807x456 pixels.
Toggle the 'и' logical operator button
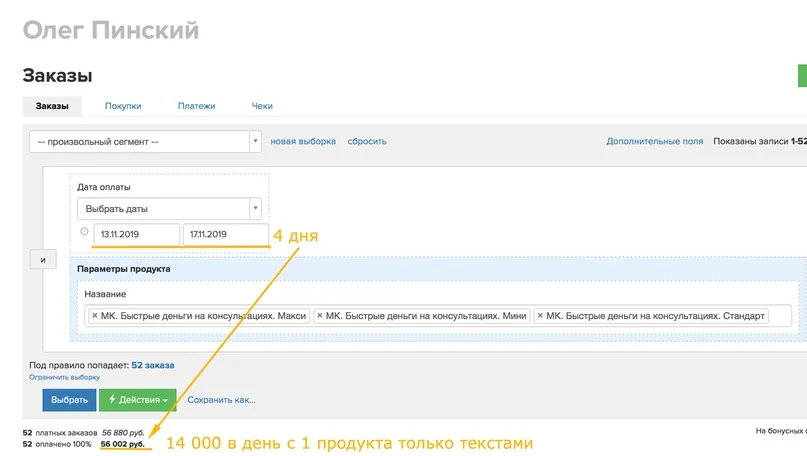(x=43, y=260)
